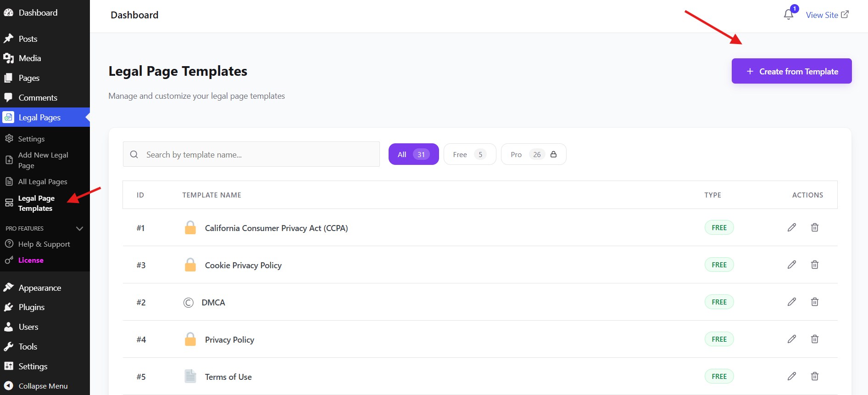This screenshot has height=395, width=868.
Task: Click the Cookie Privacy Policy template name
Action: tap(243, 265)
